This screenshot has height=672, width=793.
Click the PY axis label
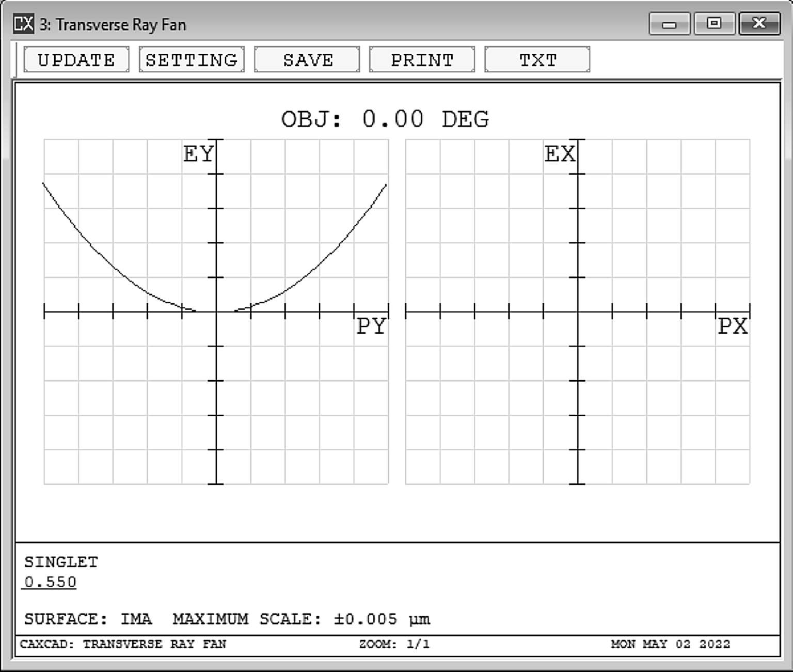(x=371, y=326)
